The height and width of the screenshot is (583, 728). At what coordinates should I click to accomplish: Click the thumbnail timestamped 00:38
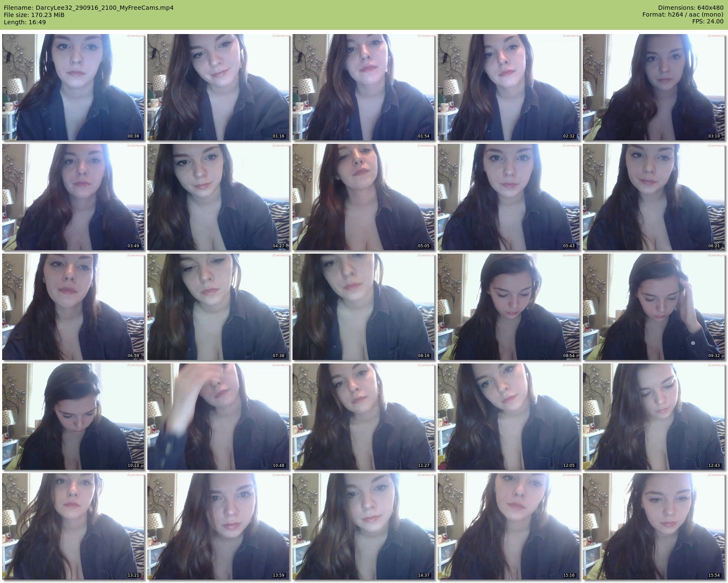(73, 87)
